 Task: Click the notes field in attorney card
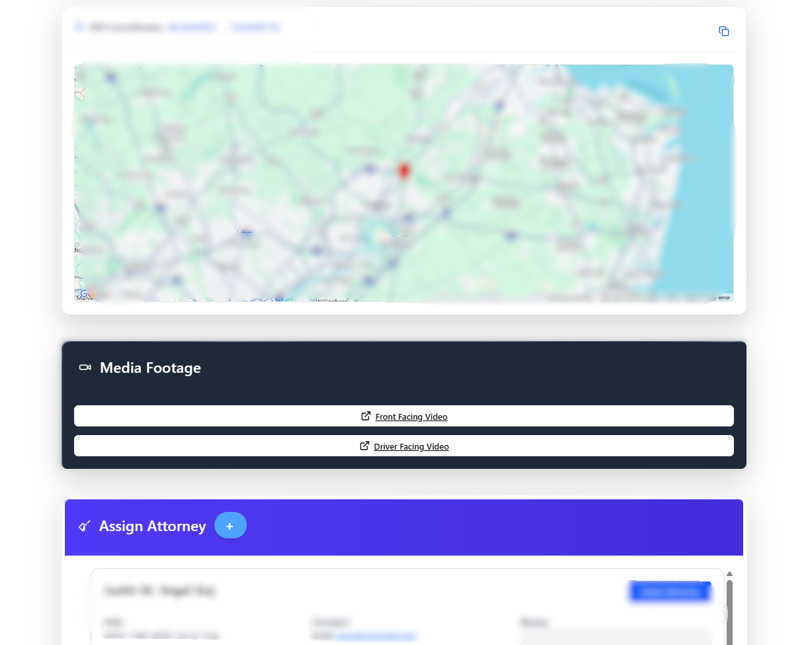click(x=615, y=637)
